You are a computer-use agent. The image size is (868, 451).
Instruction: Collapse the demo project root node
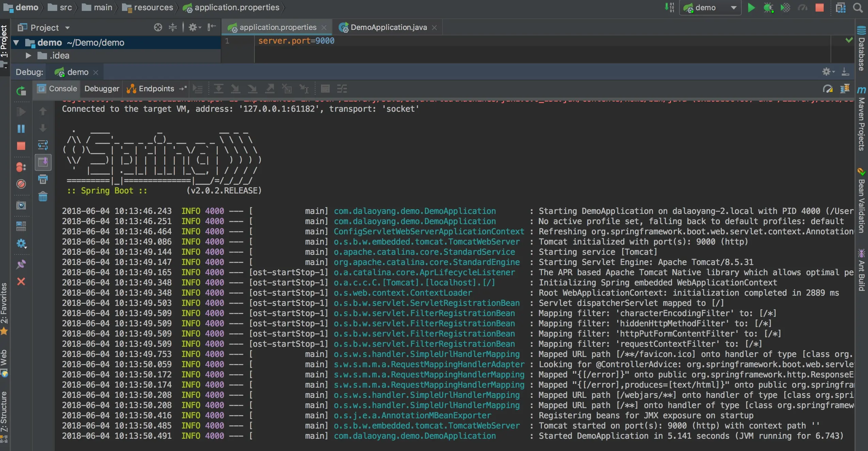click(x=16, y=43)
